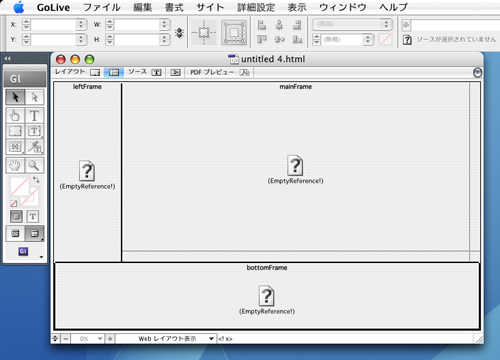This screenshot has height=360, width=500.
Task: Pick the grabber hand tool
Action: click(15, 165)
